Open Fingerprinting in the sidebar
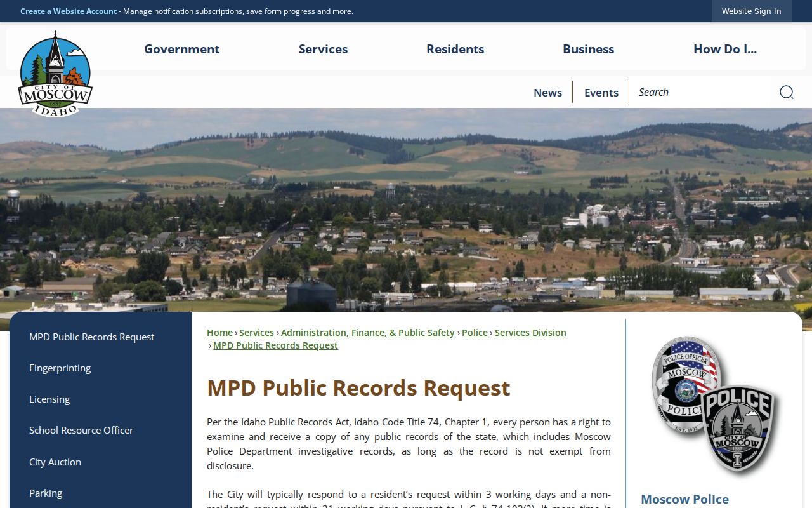Image resolution: width=812 pixels, height=508 pixels. 100,368
